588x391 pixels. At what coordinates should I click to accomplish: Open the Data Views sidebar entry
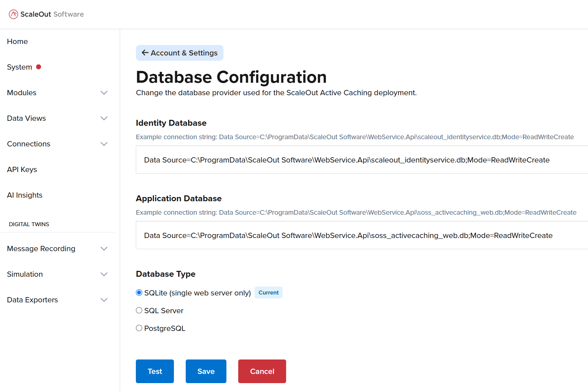[26, 118]
